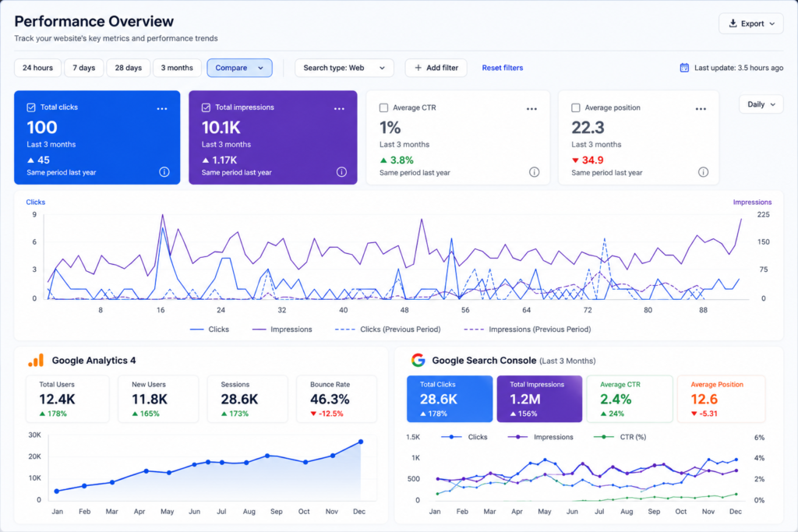Click the info icon on Total clicks card

coord(164,172)
